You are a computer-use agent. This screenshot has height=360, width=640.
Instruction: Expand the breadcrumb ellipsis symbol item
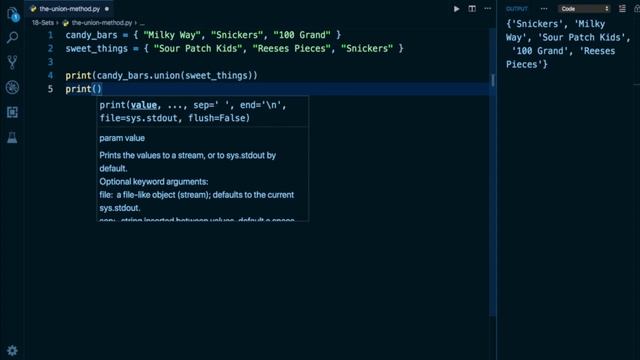tap(142, 23)
